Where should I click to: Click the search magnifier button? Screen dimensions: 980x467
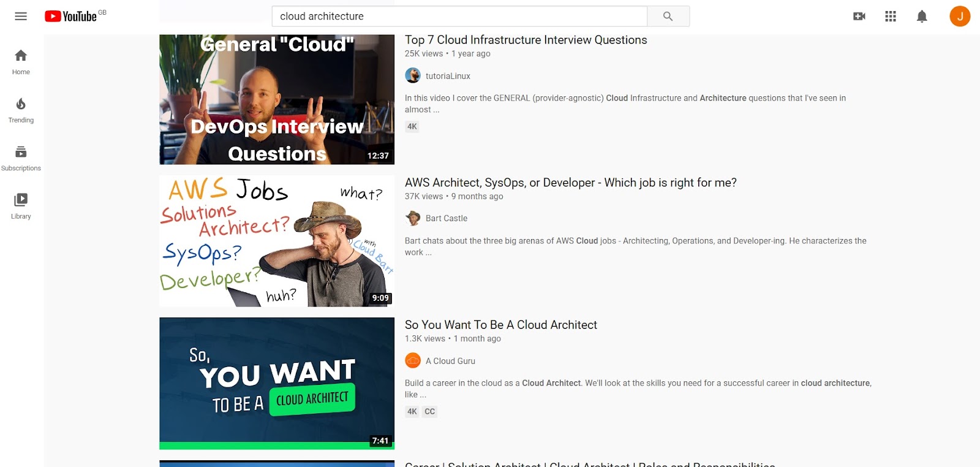pos(668,17)
